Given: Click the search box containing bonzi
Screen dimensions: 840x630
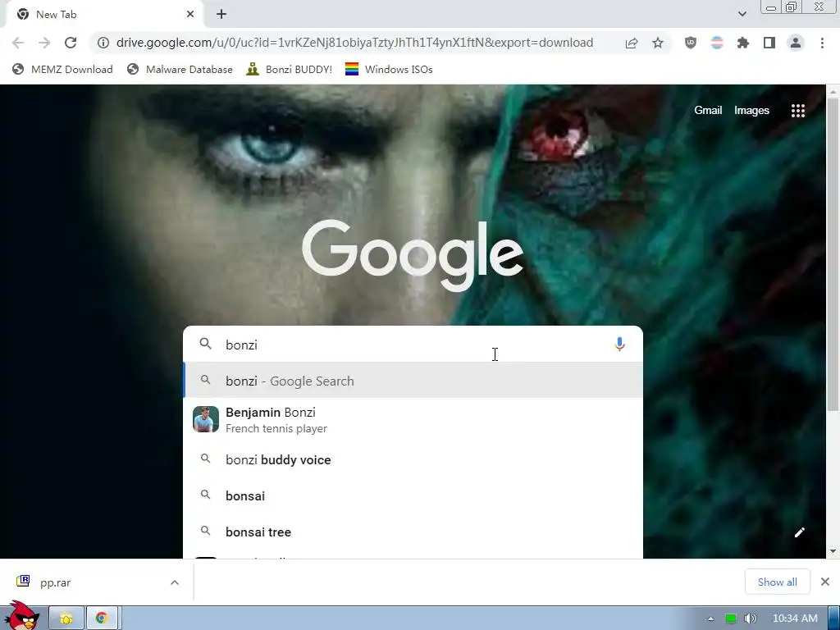Looking at the screenshot, I should [413, 345].
